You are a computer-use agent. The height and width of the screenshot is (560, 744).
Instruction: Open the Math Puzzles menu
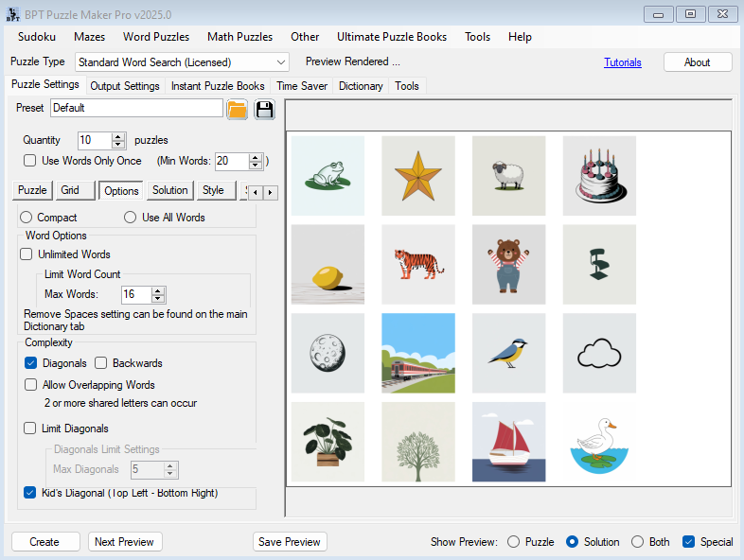point(239,37)
